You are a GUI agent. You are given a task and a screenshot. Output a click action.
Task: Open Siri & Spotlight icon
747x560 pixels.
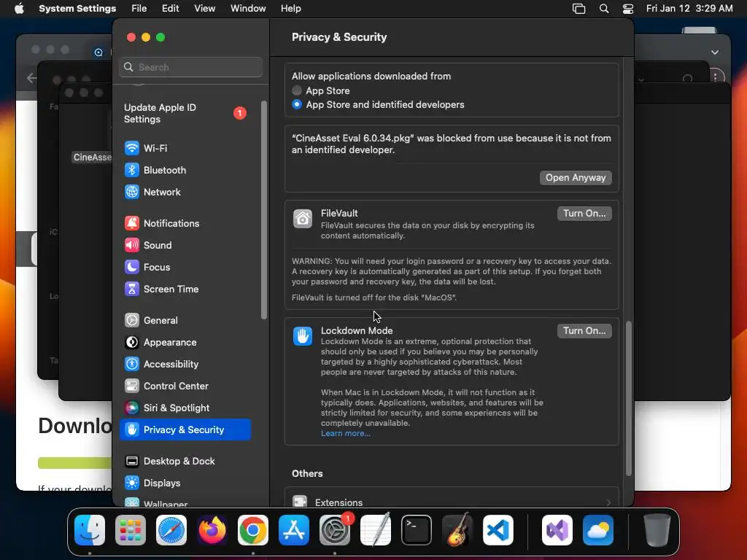(x=132, y=408)
